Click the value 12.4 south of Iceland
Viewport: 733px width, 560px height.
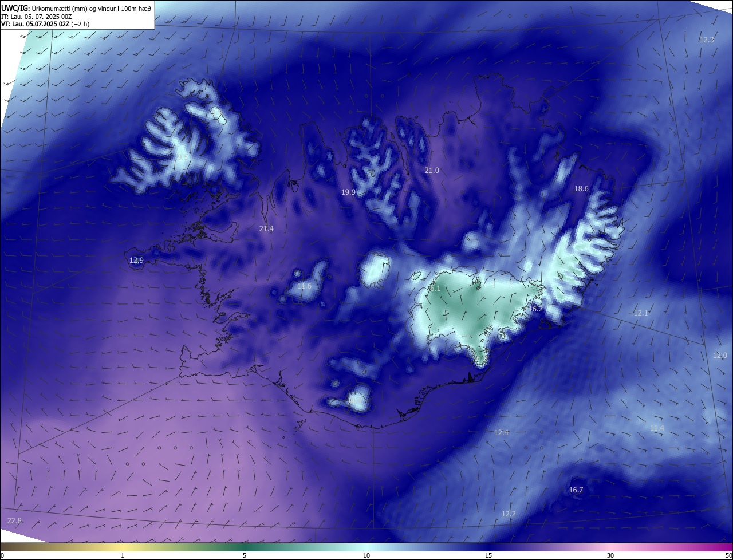point(501,433)
